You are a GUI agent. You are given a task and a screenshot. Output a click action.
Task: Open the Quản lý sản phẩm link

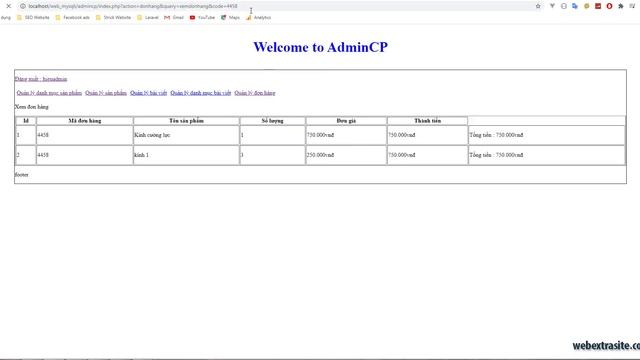(x=106, y=93)
